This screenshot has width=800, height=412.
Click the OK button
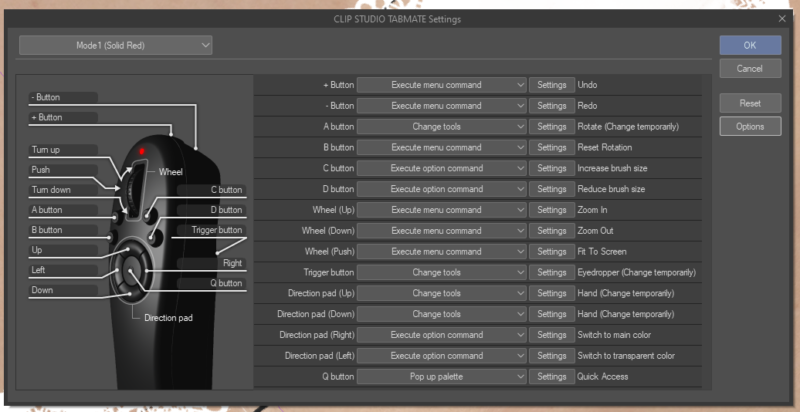click(x=750, y=45)
